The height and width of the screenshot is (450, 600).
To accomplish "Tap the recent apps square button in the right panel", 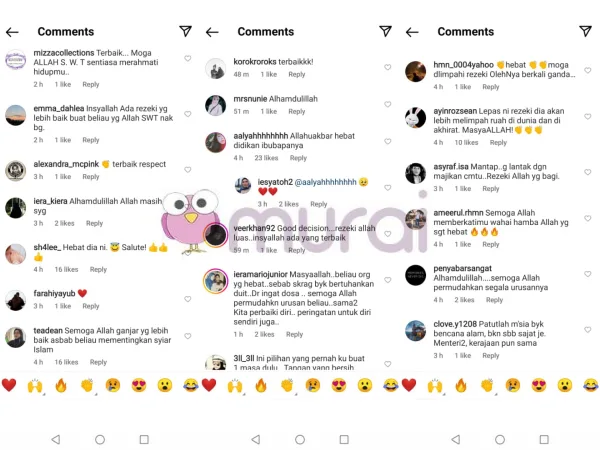I will [x=544, y=439].
